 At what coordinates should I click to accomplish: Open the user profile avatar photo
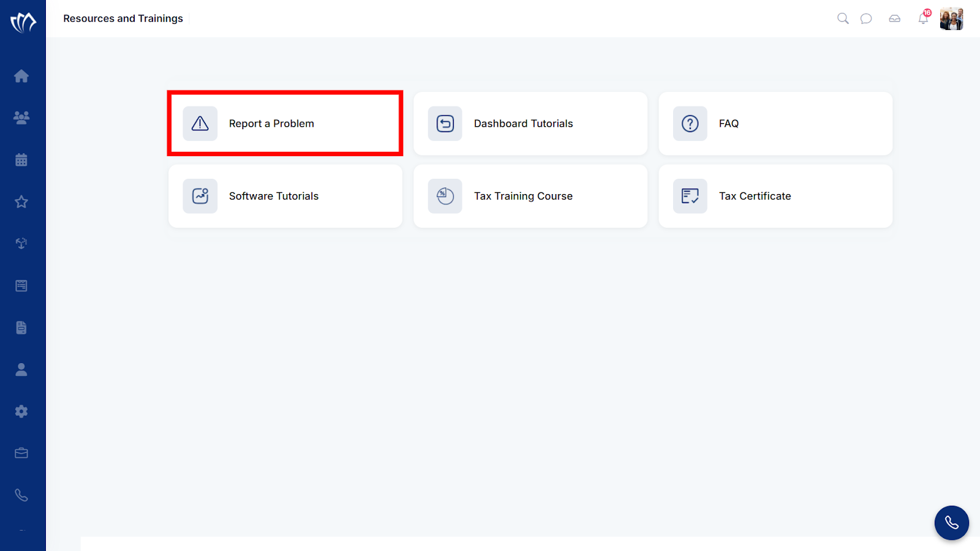coord(952,19)
